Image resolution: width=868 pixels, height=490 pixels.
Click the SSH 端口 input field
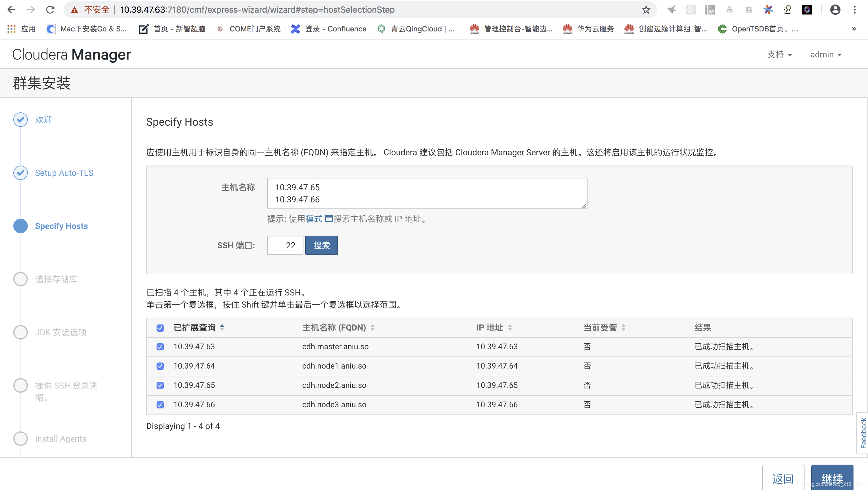pyautogui.click(x=285, y=245)
